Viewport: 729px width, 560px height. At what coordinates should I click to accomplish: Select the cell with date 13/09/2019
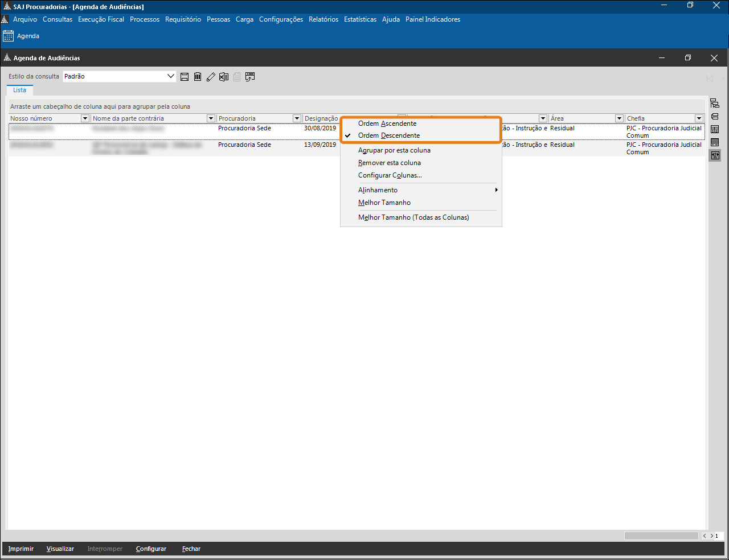pos(320,145)
